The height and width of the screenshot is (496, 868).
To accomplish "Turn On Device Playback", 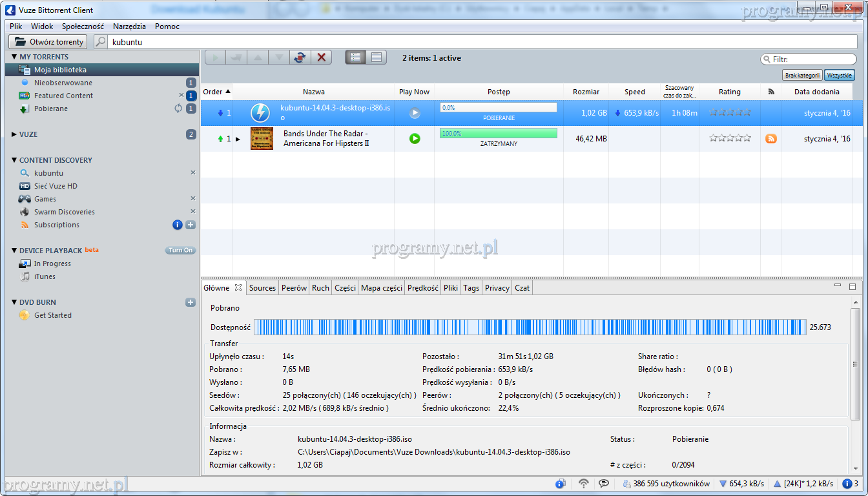I will (x=180, y=251).
